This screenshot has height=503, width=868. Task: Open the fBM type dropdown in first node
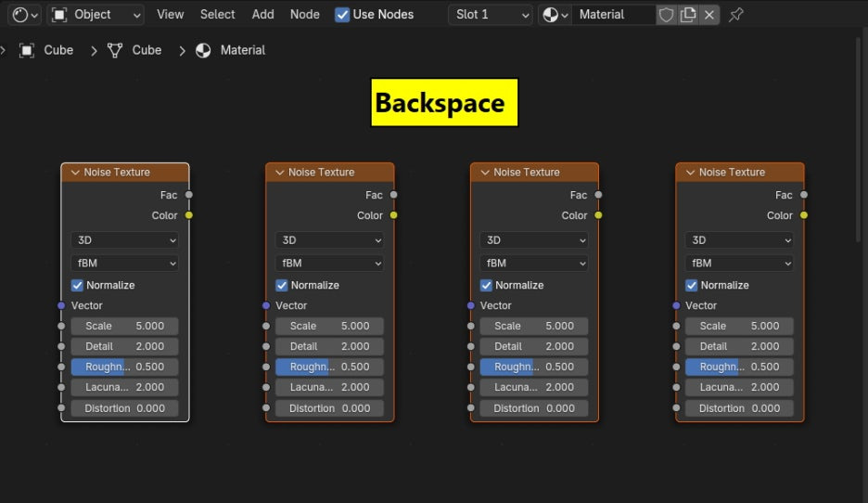coord(124,264)
